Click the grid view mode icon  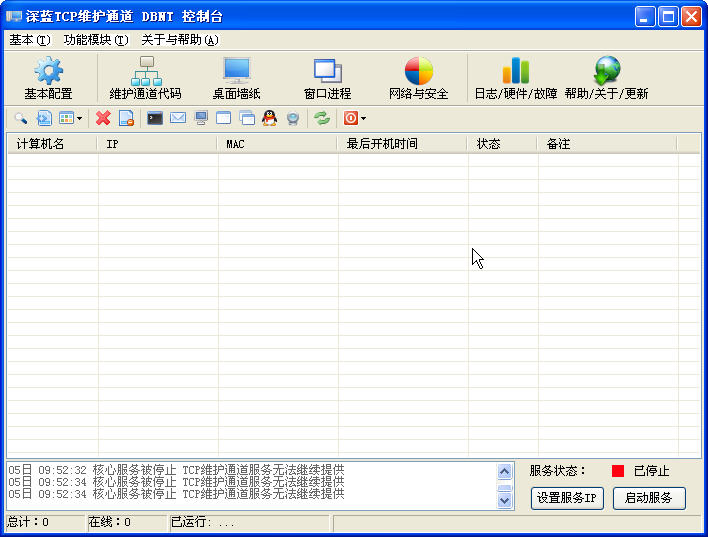coord(66,118)
